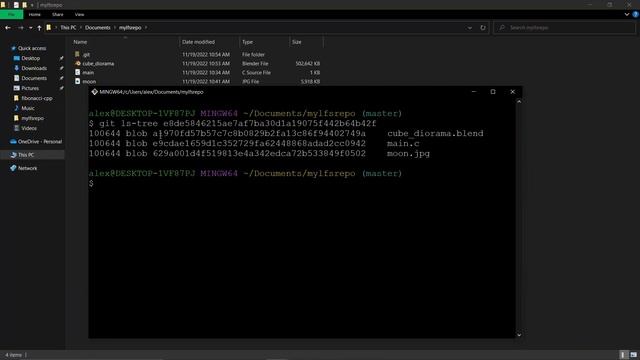Viewport: 640px width, 360px height.
Task: Open Pictures in navigation pane
Action: click(30, 88)
